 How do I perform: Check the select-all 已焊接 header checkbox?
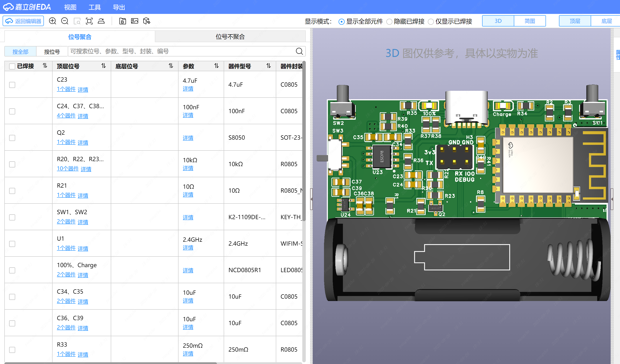[12, 66]
